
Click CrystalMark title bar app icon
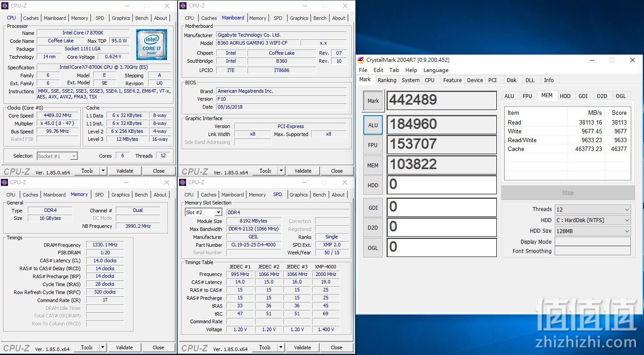(361, 60)
